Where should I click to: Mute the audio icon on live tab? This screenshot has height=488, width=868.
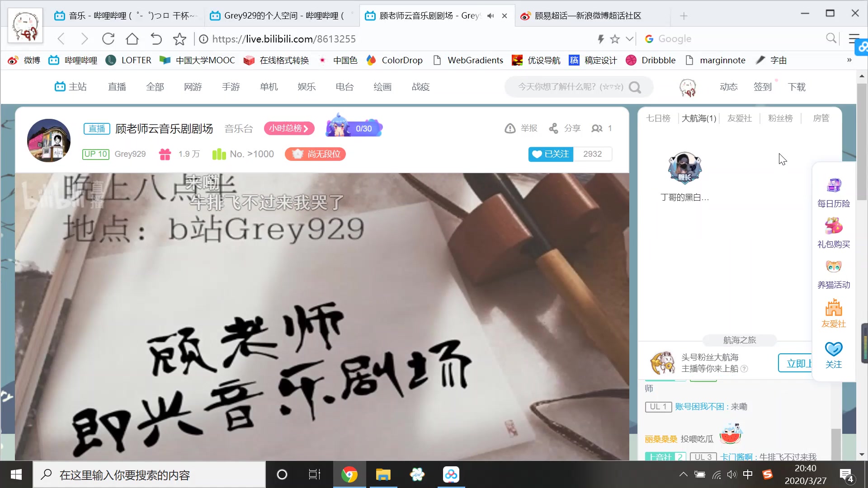coord(491,16)
